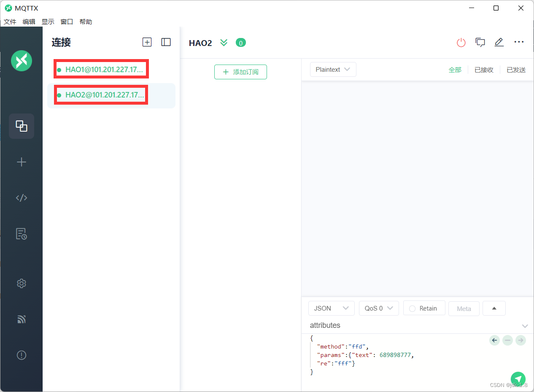This screenshot has width=534, height=392.
Task: Filter to 已发送 sent messages
Action: (x=516, y=70)
